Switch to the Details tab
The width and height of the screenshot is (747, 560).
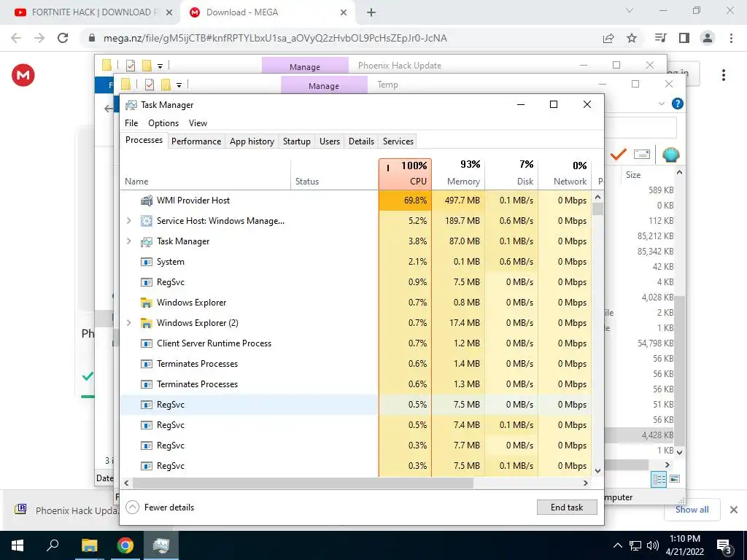pyautogui.click(x=361, y=141)
